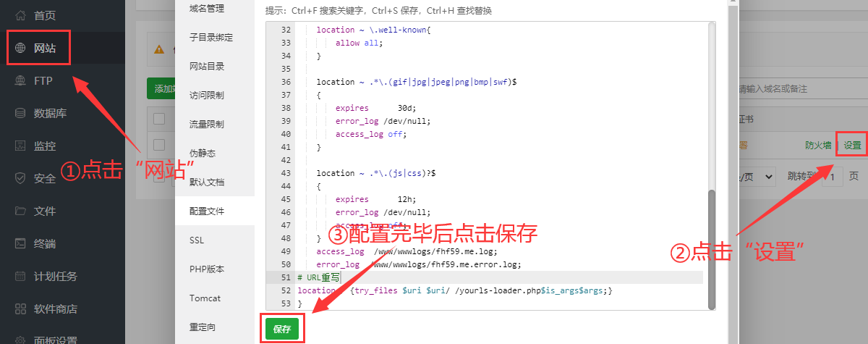The image size is (868, 344).
Task: Click the gif|jpg|jpeg location line 36
Action: (x=416, y=82)
